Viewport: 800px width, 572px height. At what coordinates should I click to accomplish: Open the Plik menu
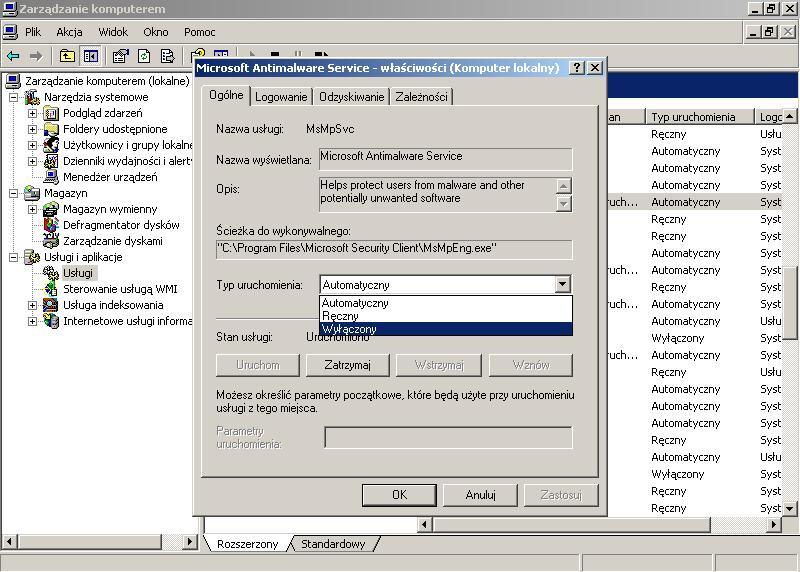click(33, 32)
